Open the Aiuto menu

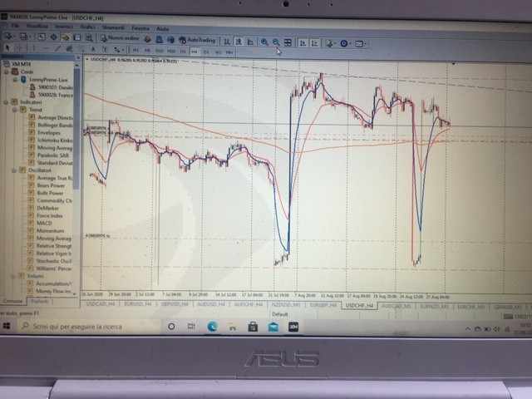pos(162,28)
